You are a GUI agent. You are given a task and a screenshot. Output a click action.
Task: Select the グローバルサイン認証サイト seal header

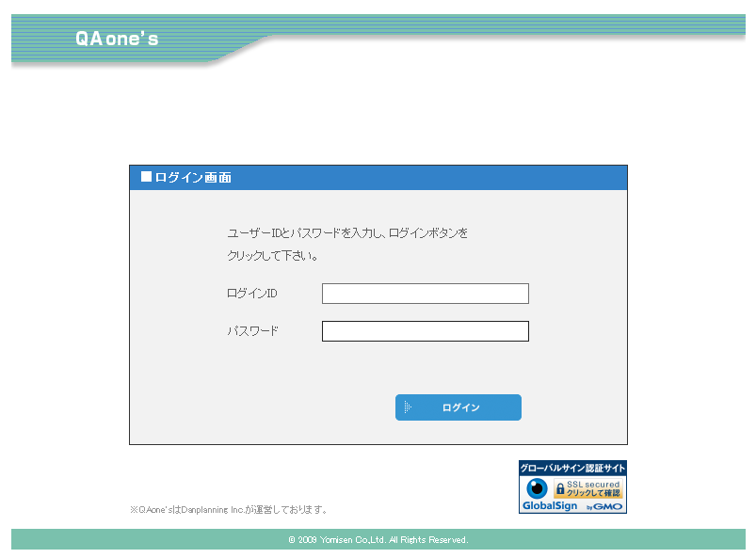tap(572, 468)
